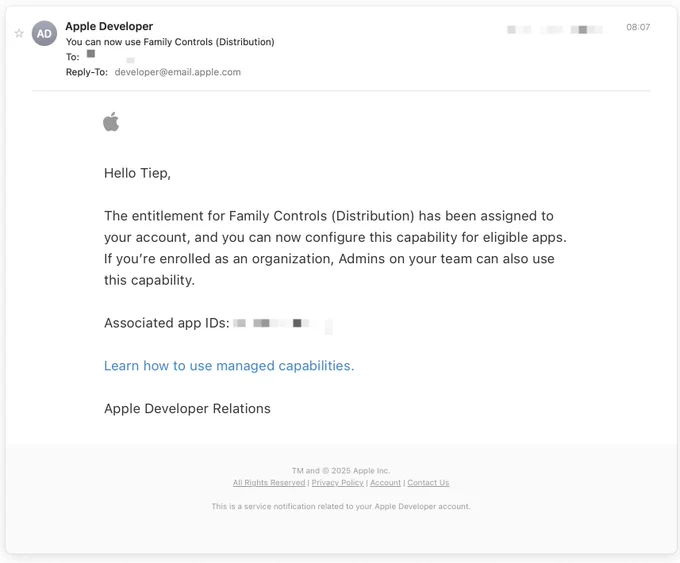Open the Contact Us footer link
Screen dimensions: 680x563
coord(428,483)
